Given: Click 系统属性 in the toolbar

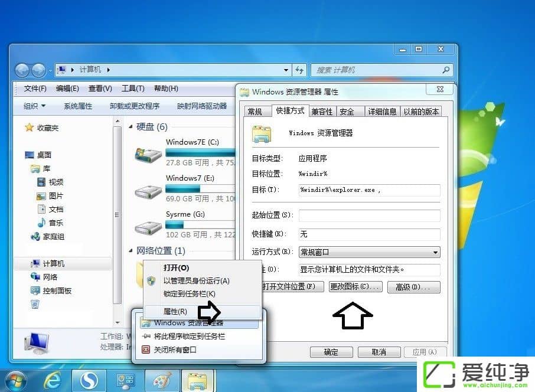Looking at the screenshot, I should tap(78, 106).
